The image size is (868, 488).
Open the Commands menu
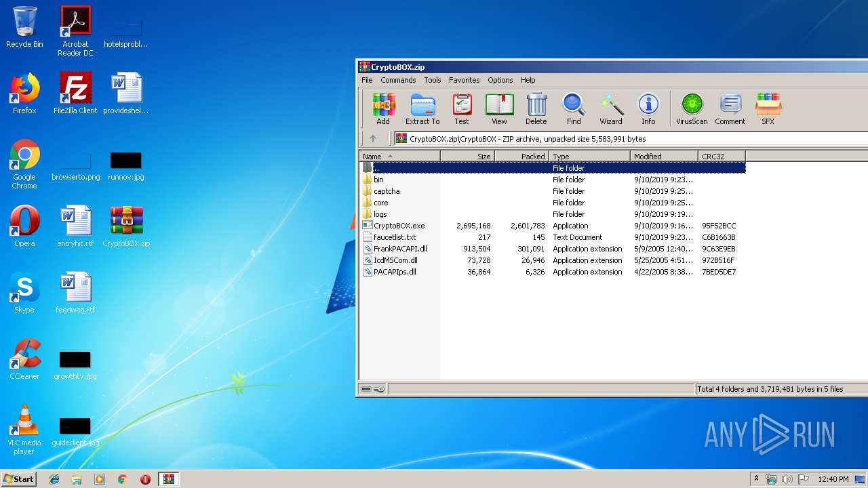click(398, 80)
